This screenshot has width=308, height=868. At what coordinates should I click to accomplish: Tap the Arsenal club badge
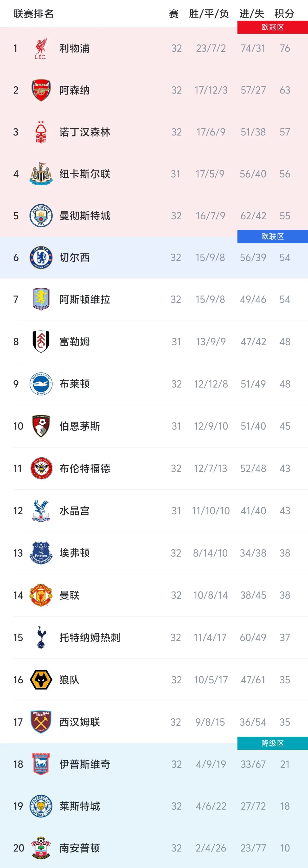[x=41, y=90]
